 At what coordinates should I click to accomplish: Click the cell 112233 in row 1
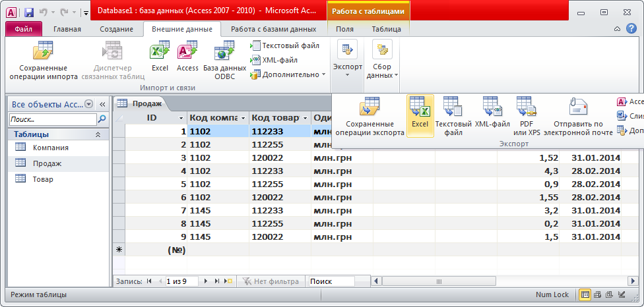click(x=280, y=132)
